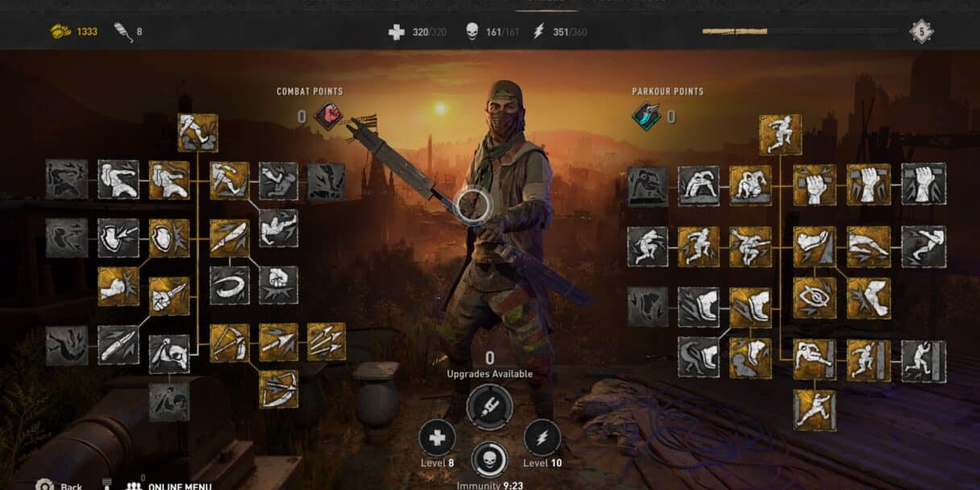
Task: Click the player level 5 badge
Action: [922, 31]
